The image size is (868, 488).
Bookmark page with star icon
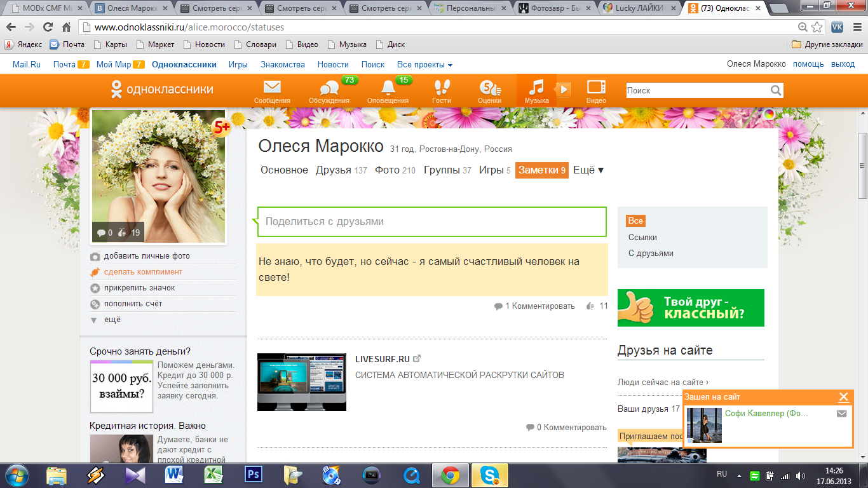(x=817, y=27)
